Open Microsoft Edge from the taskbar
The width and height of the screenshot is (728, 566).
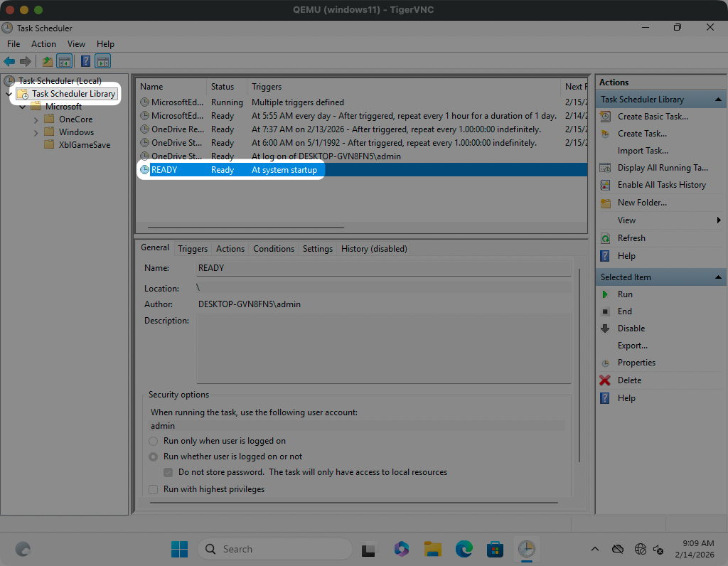tap(464, 549)
